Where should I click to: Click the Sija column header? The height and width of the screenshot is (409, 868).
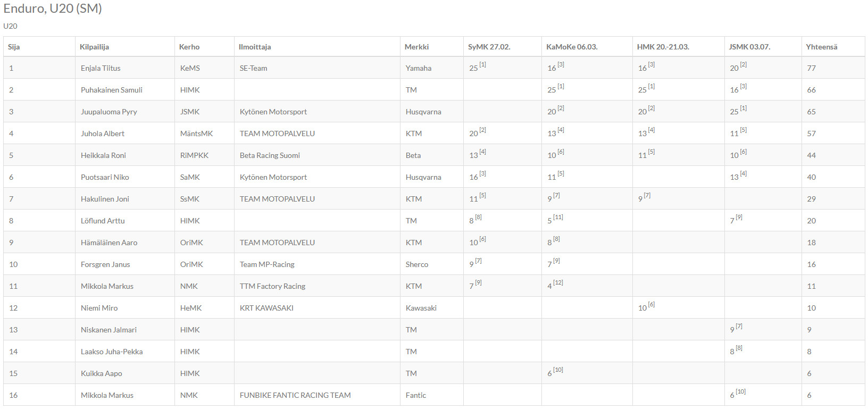point(14,47)
